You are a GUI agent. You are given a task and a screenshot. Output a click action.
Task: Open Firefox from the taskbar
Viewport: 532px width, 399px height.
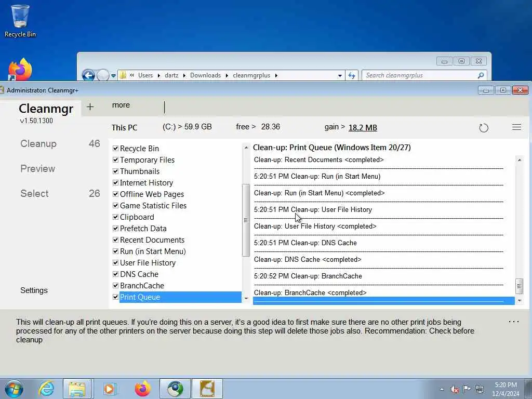click(142, 389)
